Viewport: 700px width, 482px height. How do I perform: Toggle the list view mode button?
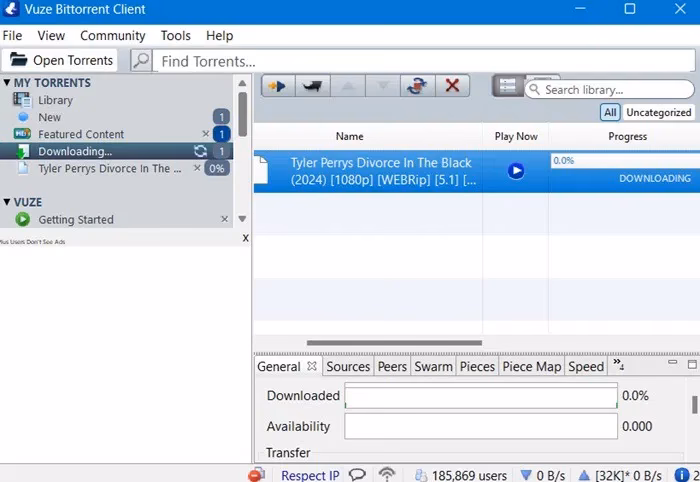(x=507, y=86)
